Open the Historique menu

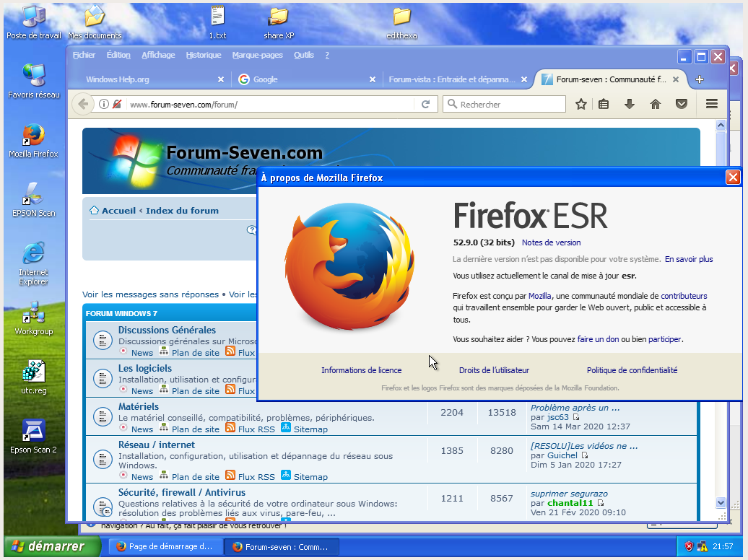[x=204, y=55]
